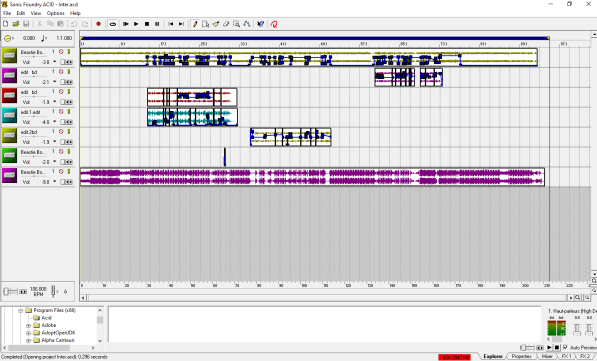597x361 pixels.
Task: Click the project tempo slider near 106.000 BPM
Action: [x=16, y=292]
